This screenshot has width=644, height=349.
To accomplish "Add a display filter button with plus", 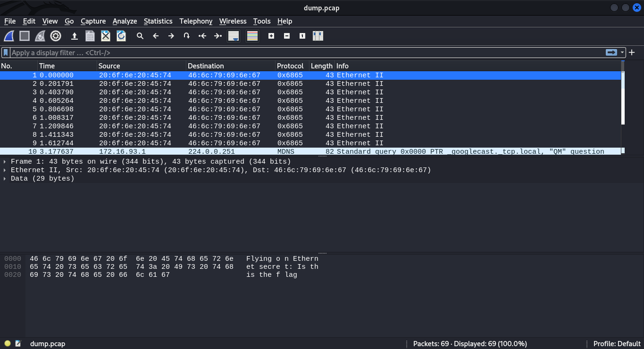I will 632,52.
